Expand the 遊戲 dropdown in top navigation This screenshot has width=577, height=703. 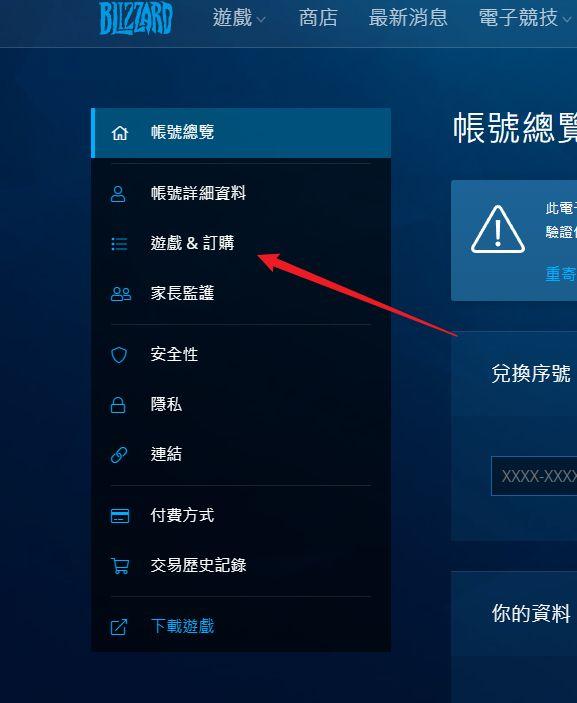click(239, 18)
